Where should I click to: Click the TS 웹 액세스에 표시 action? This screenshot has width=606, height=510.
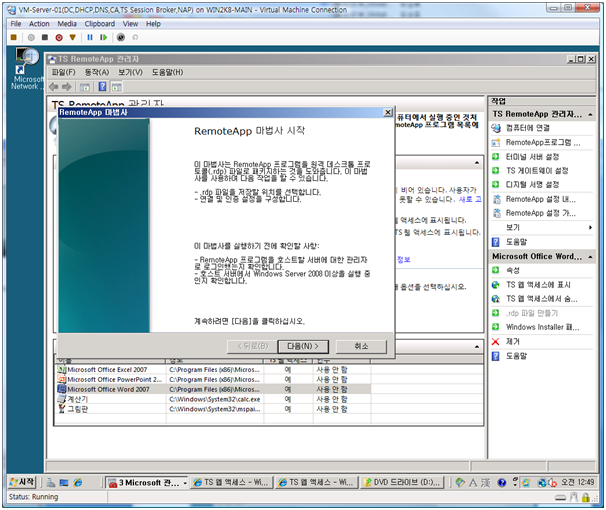(538, 285)
